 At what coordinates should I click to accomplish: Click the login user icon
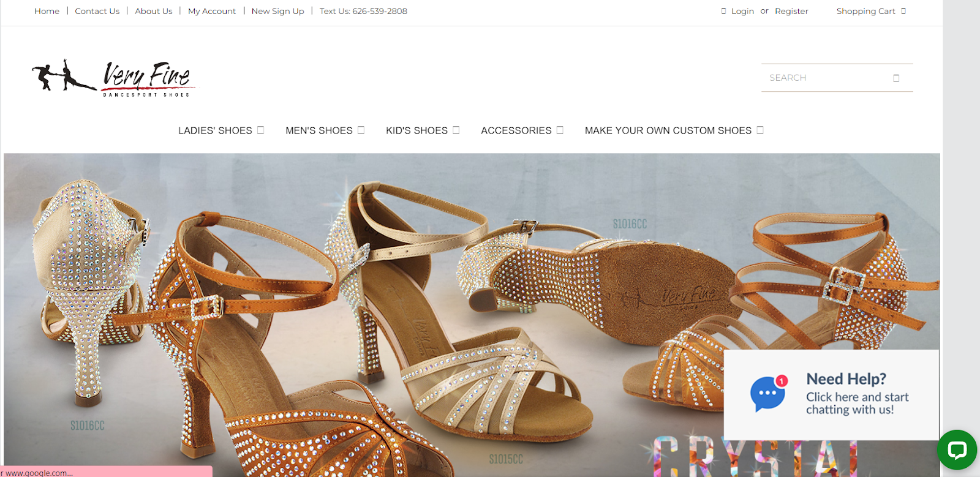[723, 11]
